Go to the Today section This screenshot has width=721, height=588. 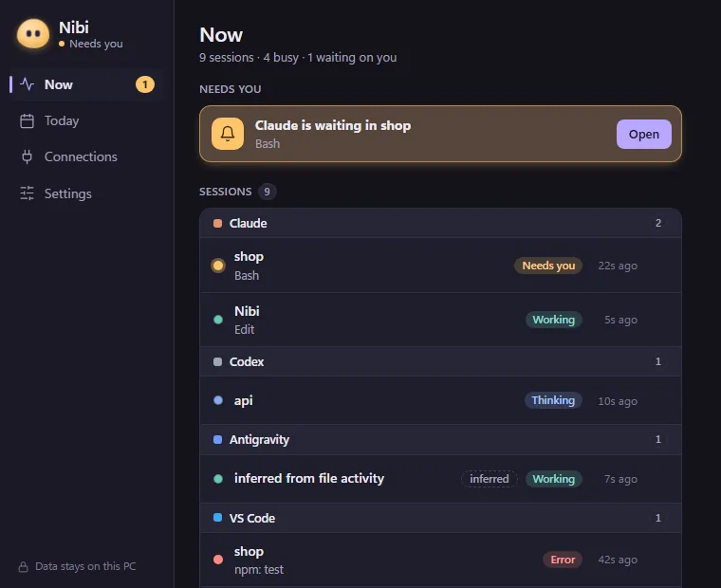pyautogui.click(x=86, y=120)
